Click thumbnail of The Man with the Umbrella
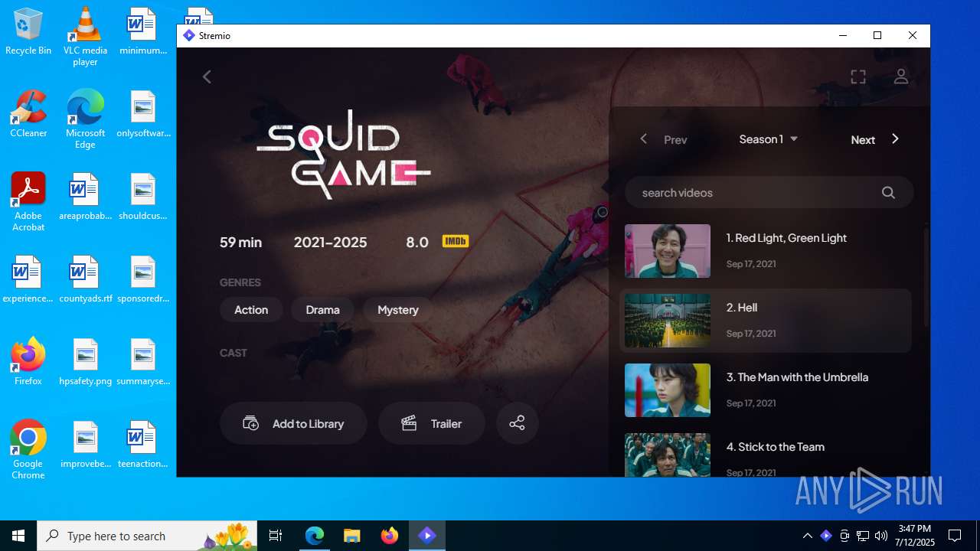The width and height of the screenshot is (980, 551). [668, 390]
